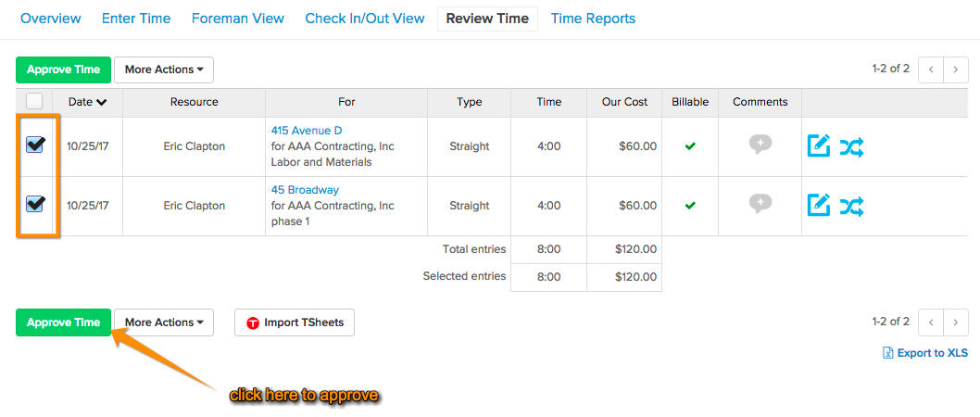The image size is (980, 417).
Task: Edit the 45 Broadway time entry
Action: (x=819, y=205)
